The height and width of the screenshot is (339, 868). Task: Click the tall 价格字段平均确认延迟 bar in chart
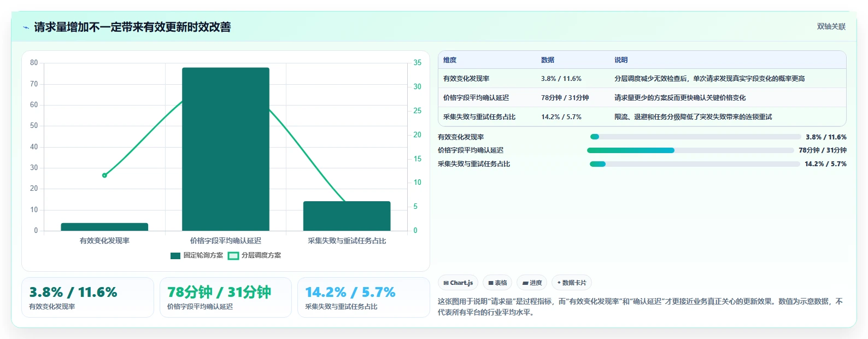(226, 149)
